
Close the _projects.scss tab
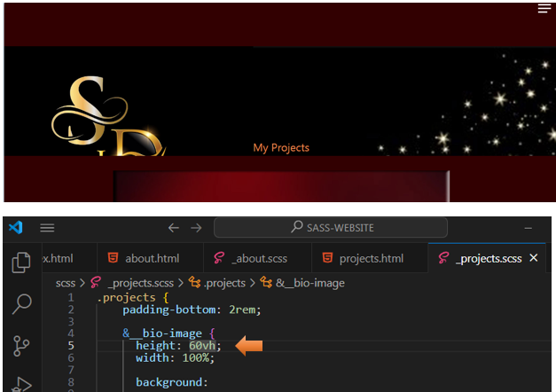pyautogui.click(x=534, y=258)
